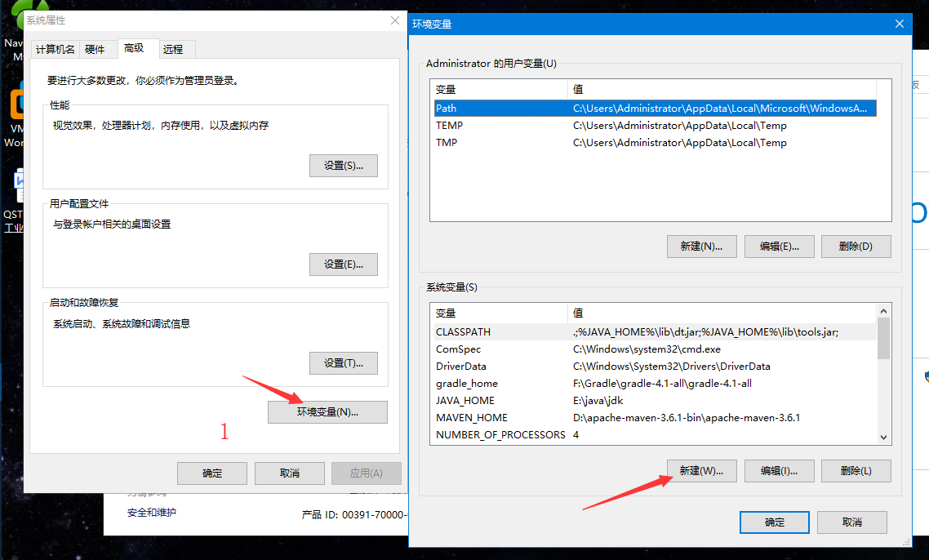This screenshot has width=929, height=560.
Task: Select the DriverData system variable row
Action: point(655,367)
